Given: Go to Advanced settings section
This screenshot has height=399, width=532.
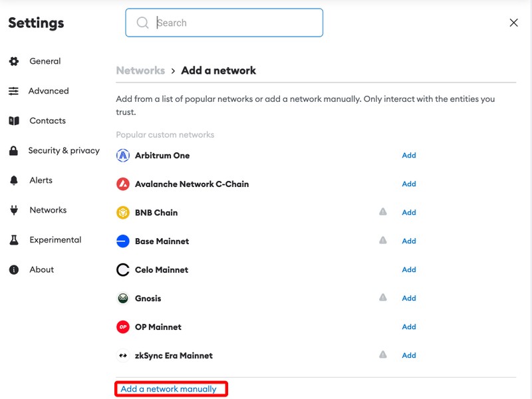Looking at the screenshot, I should [x=48, y=91].
